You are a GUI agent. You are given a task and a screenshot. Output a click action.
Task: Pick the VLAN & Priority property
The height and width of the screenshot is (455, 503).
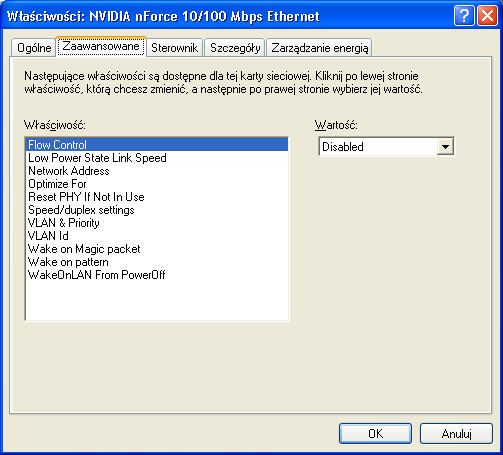(157, 223)
